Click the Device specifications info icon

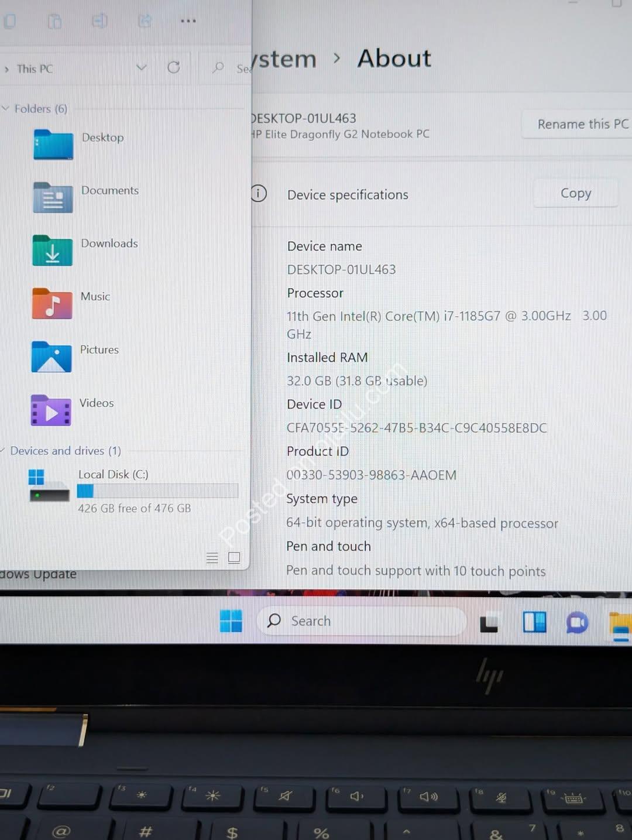tap(259, 193)
